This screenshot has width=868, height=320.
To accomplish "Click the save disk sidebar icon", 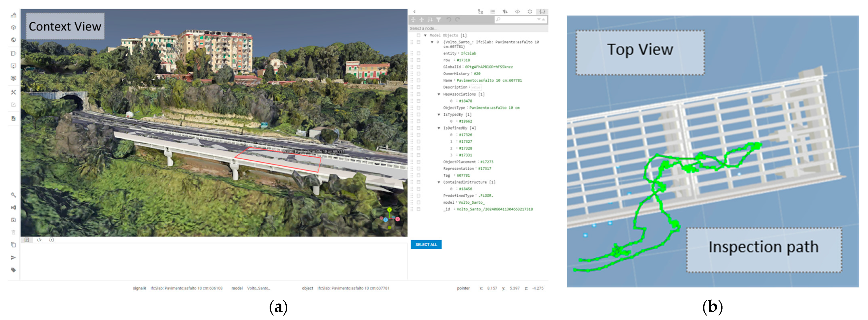I will click(13, 220).
